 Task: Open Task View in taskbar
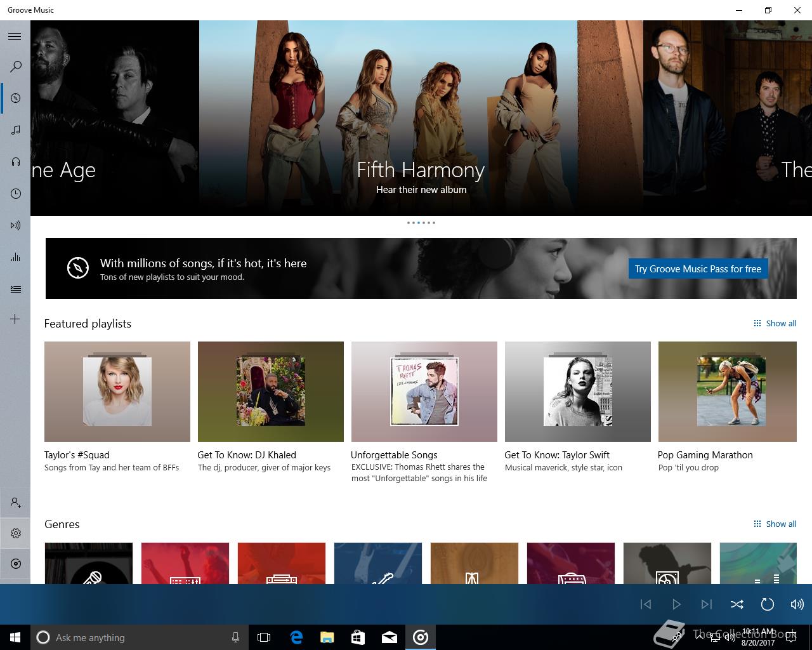click(x=264, y=637)
